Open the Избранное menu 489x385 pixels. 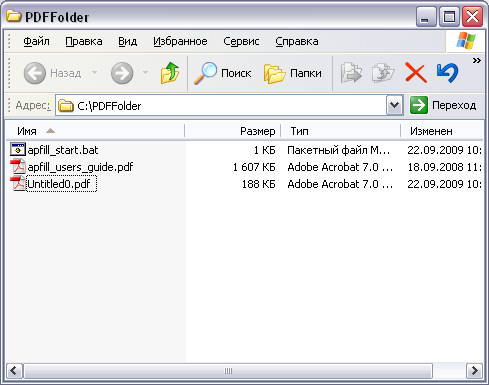click(180, 41)
